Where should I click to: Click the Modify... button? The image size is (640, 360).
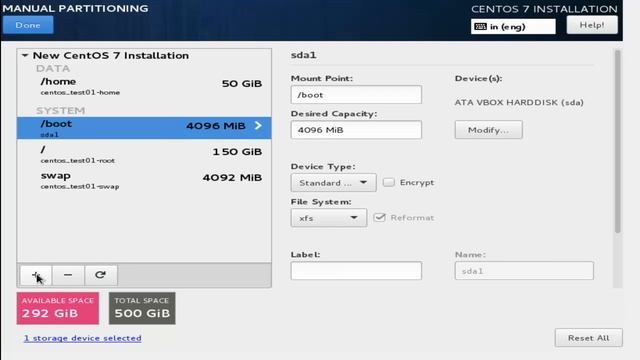click(489, 130)
